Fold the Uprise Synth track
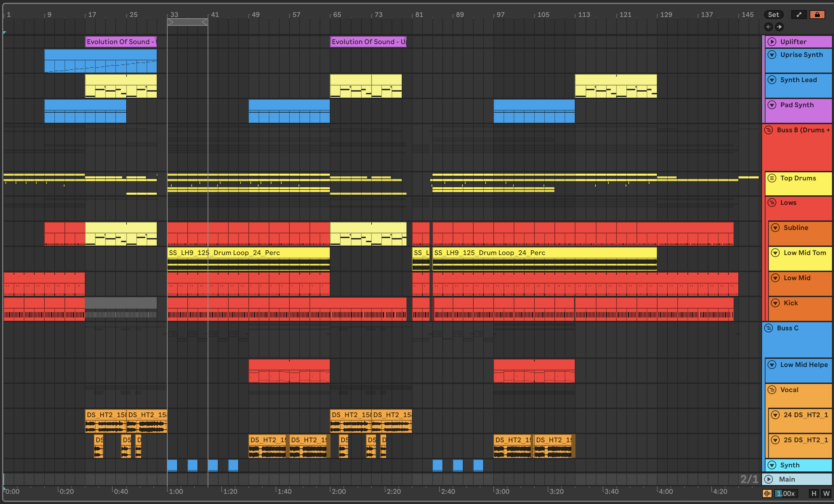 pyautogui.click(x=772, y=55)
